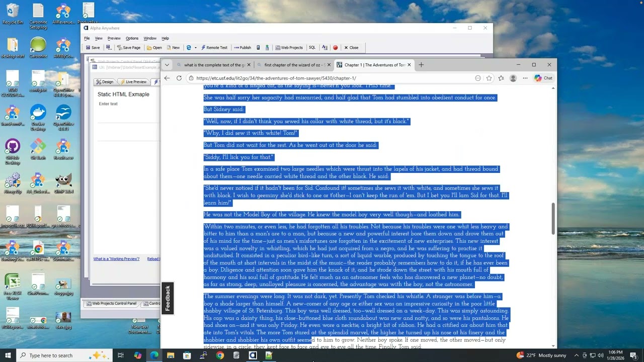This screenshot has height=362, width=644.
Task: Open the Window menu in Alpha Anywhere
Action: tap(150, 38)
